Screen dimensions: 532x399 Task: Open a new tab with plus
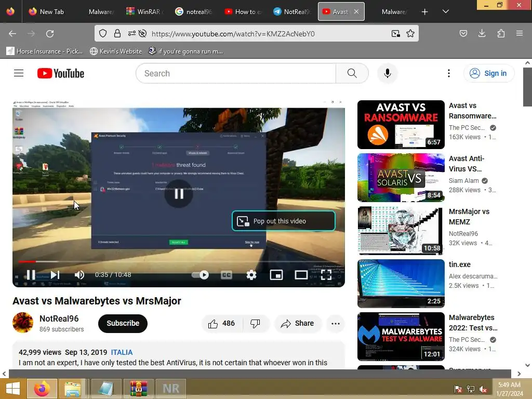tap(424, 11)
